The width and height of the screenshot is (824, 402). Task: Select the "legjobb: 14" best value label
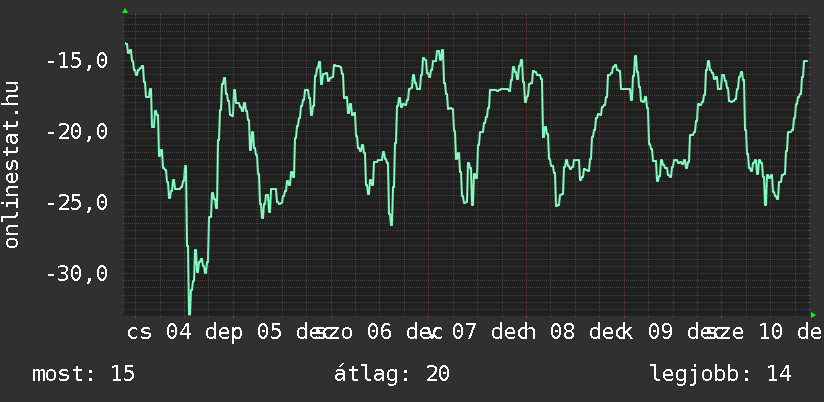pyautogui.click(x=720, y=374)
